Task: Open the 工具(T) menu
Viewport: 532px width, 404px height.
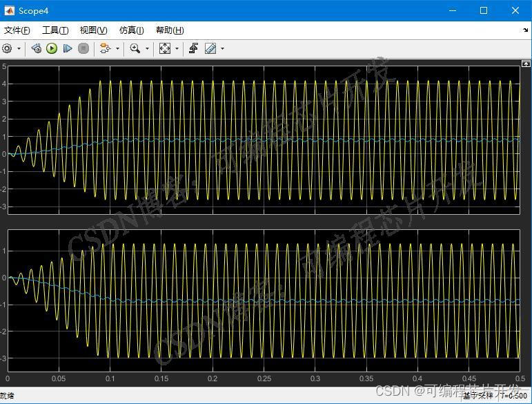Action: 55,30
